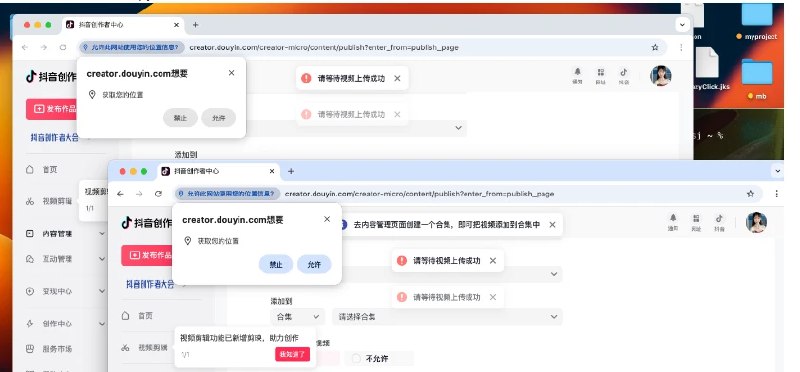Click location permission chip in front address bar

[x=228, y=194]
